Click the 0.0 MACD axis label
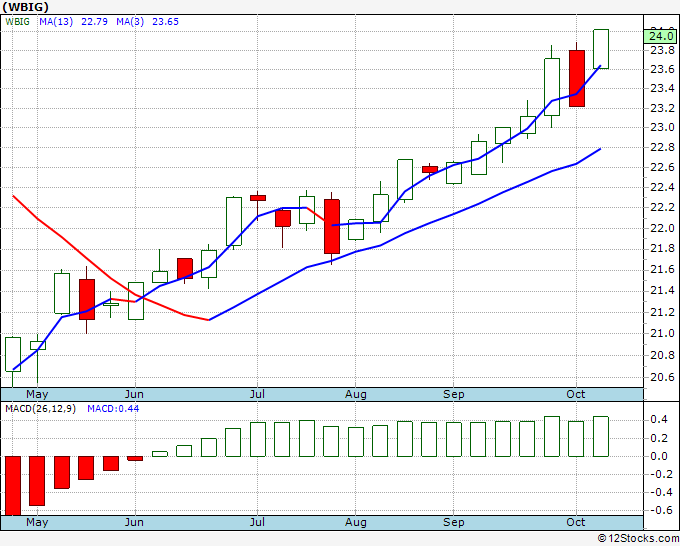 pyautogui.click(x=659, y=456)
